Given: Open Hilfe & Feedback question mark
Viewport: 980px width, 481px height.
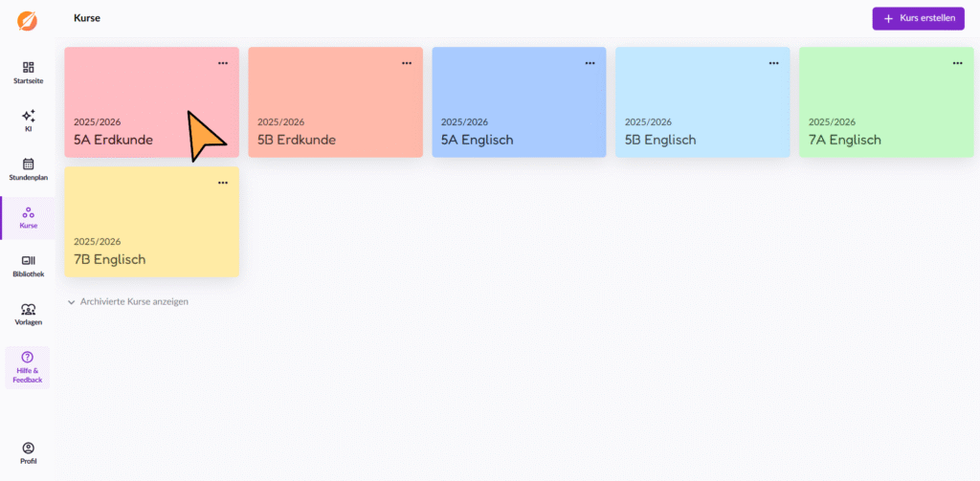Looking at the screenshot, I should (x=28, y=358).
